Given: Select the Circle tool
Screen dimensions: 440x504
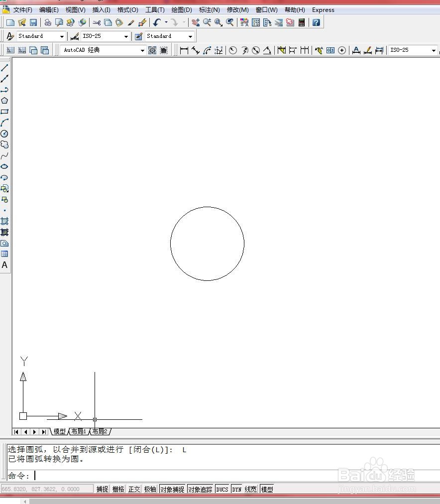Looking at the screenshot, I should 4,133.
